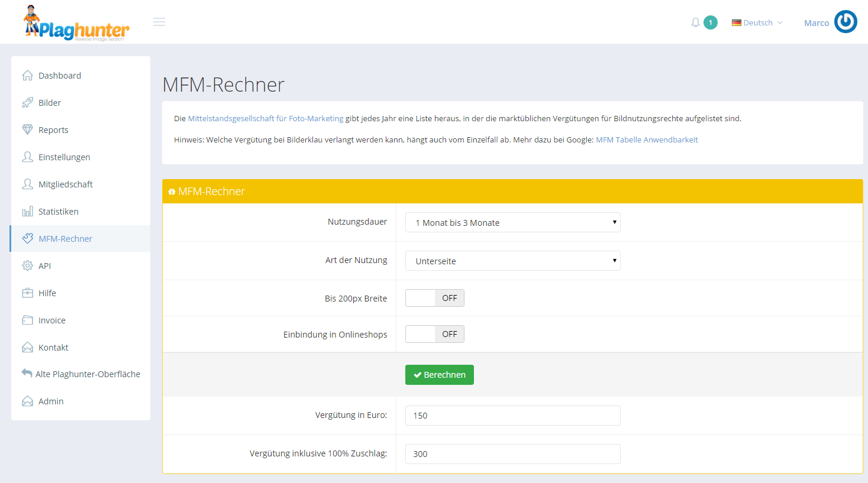
Task: Click the Vergütung in Euro field
Action: [513, 416]
